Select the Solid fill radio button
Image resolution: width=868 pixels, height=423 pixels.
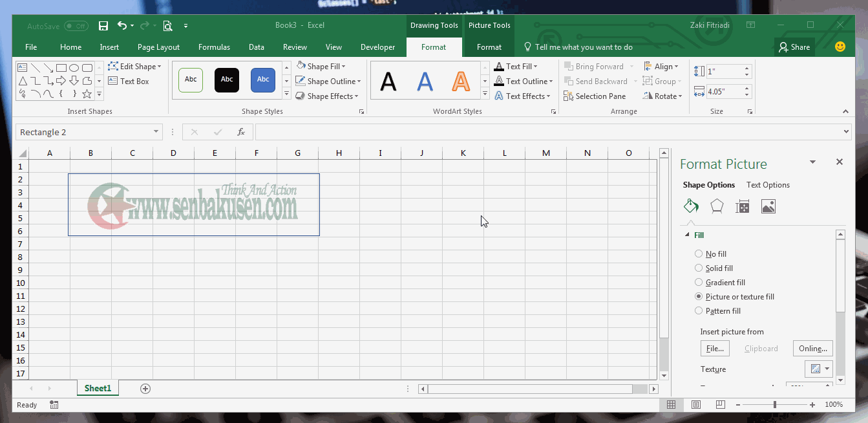pos(699,268)
